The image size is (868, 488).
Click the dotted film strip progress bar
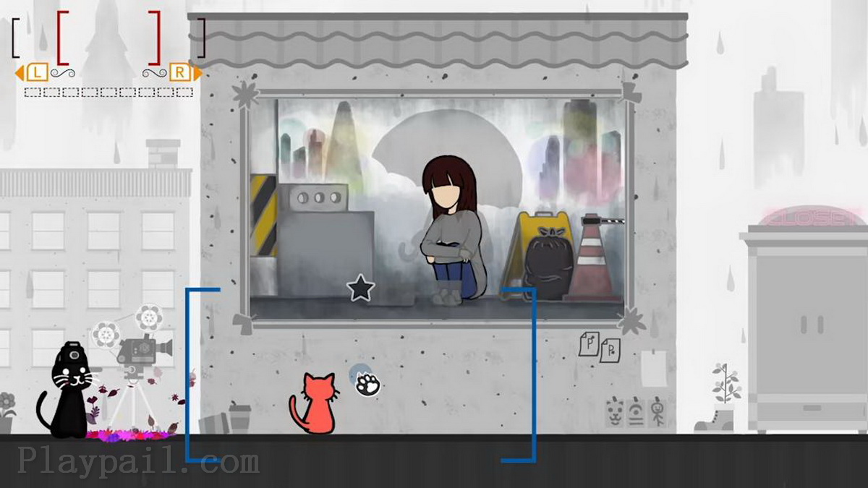(109, 93)
